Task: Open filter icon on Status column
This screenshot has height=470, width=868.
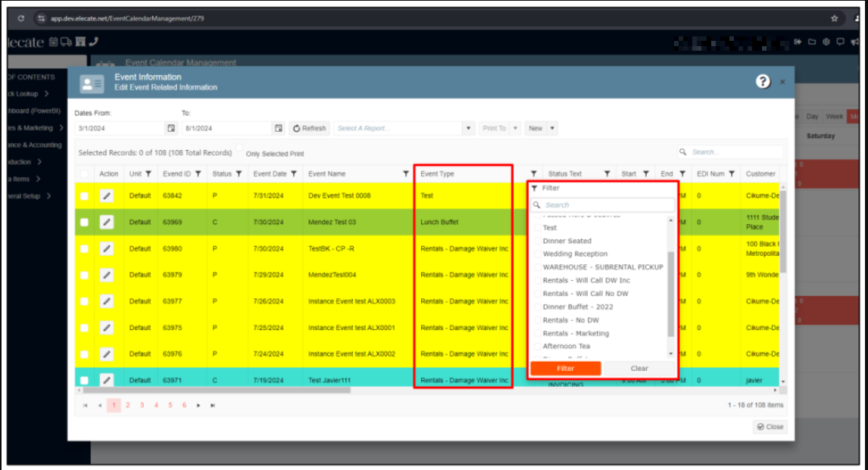Action: (239, 174)
